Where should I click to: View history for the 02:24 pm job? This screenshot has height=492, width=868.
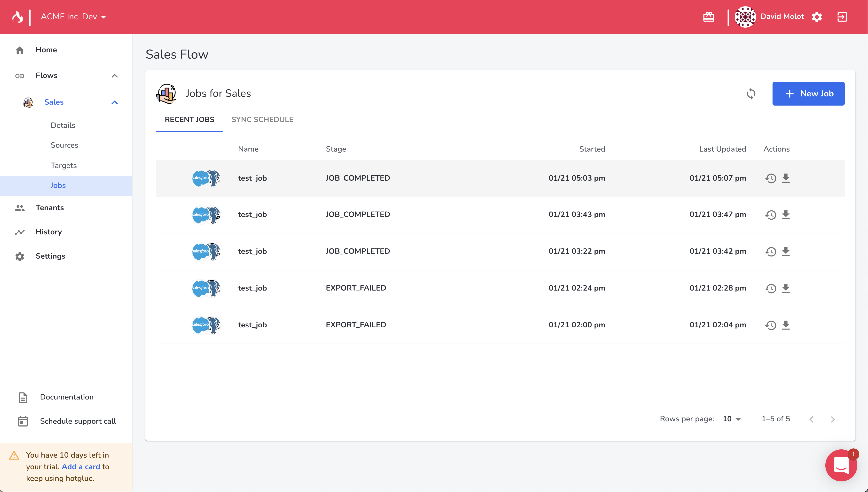pyautogui.click(x=771, y=289)
